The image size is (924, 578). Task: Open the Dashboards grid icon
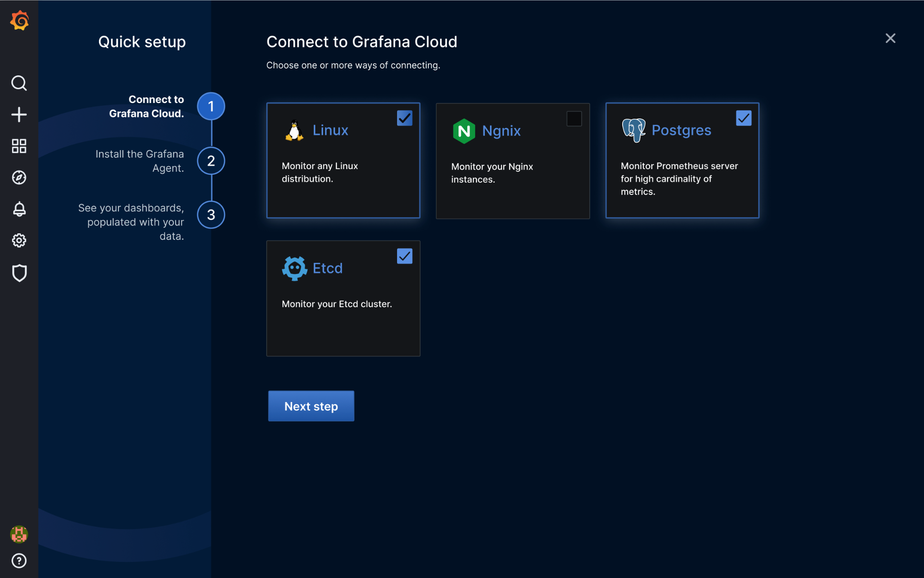click(19, 146)
